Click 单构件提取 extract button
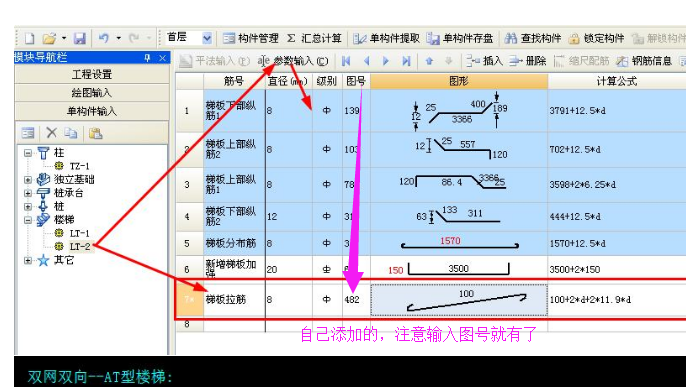Image resolution: width=686 pixels, height=387 pixels. pos(386,38)
